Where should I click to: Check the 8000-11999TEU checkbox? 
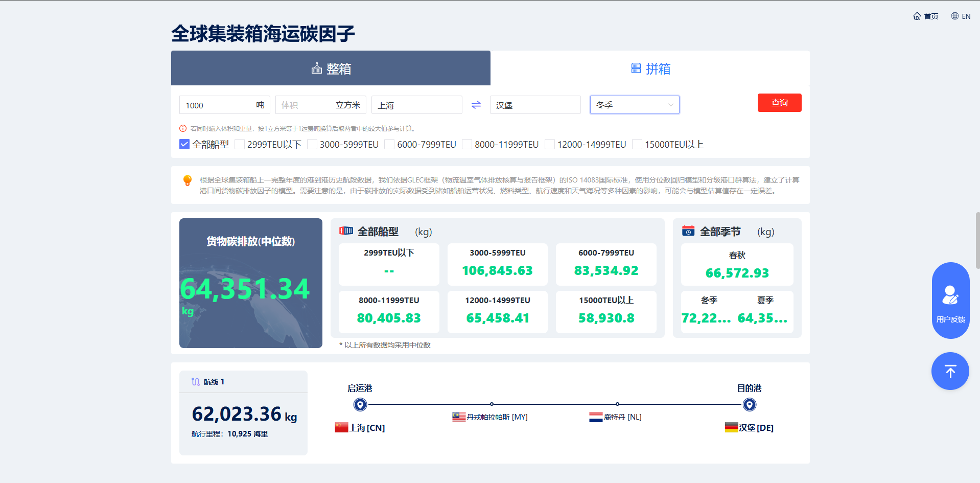click(x=467, y=145)
